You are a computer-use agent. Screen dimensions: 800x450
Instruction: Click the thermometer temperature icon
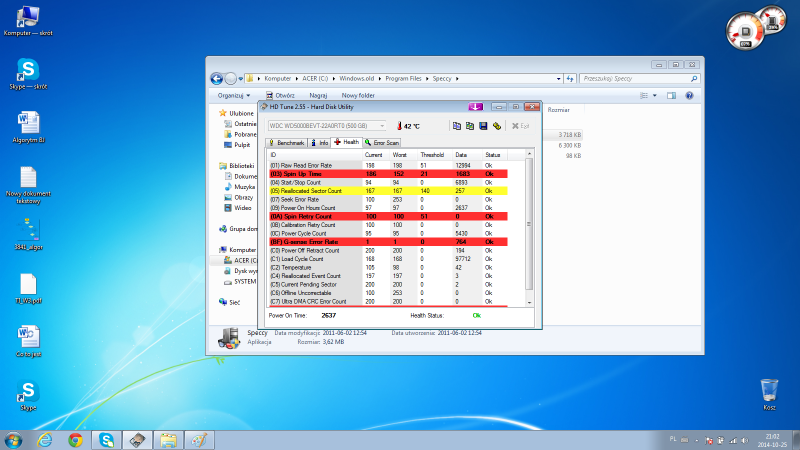pyautogui.click(x=399, y=126)
